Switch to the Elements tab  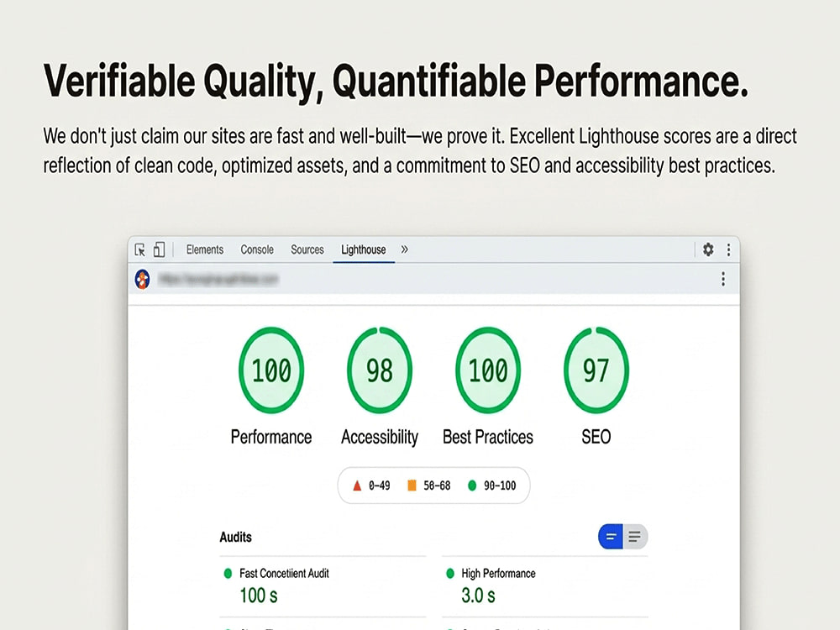pyautogui.click(x=205, y=249)
